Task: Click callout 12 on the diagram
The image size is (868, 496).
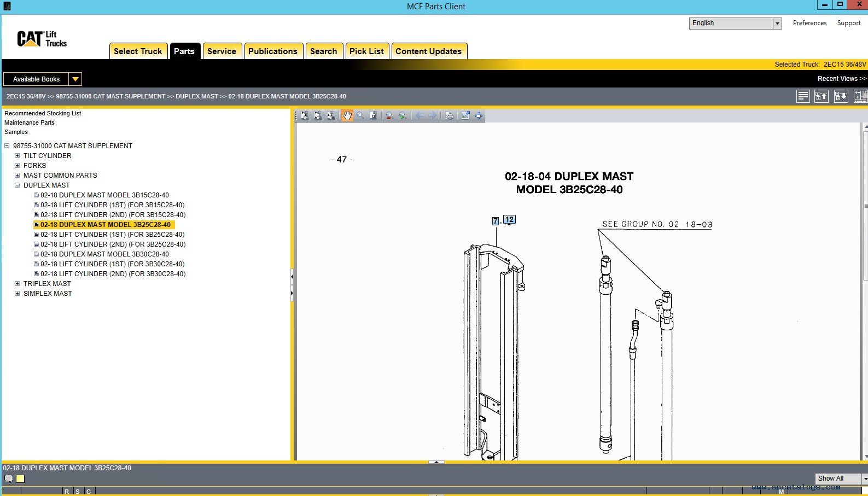Action: point(509,220)
